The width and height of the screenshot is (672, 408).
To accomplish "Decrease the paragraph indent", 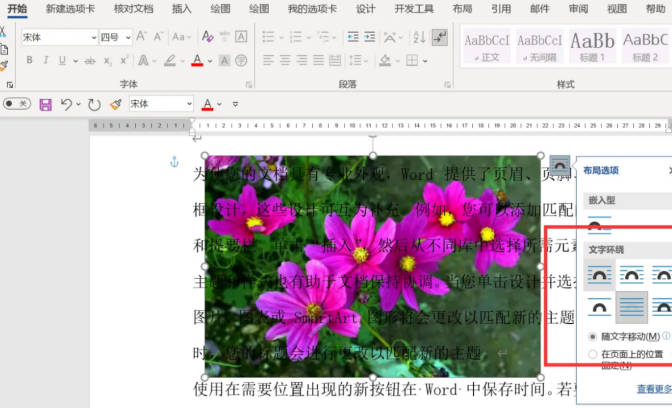I will coord(353,37).
